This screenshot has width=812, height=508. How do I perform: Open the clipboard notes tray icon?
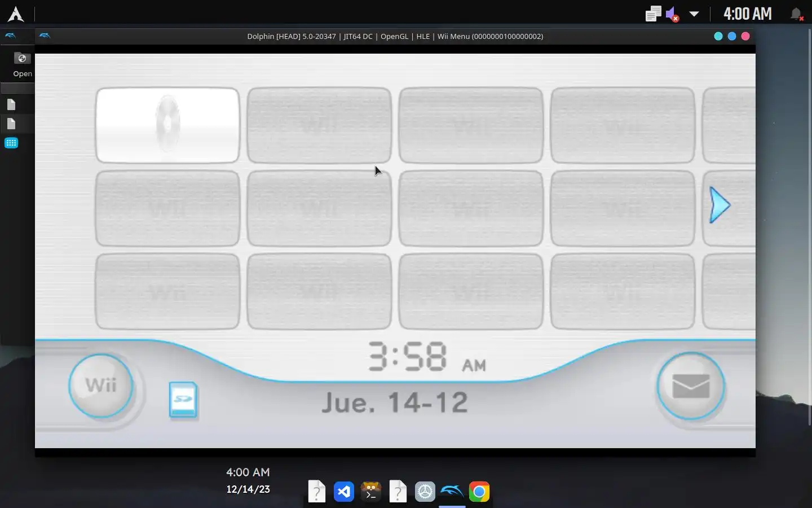click(653, 14)
